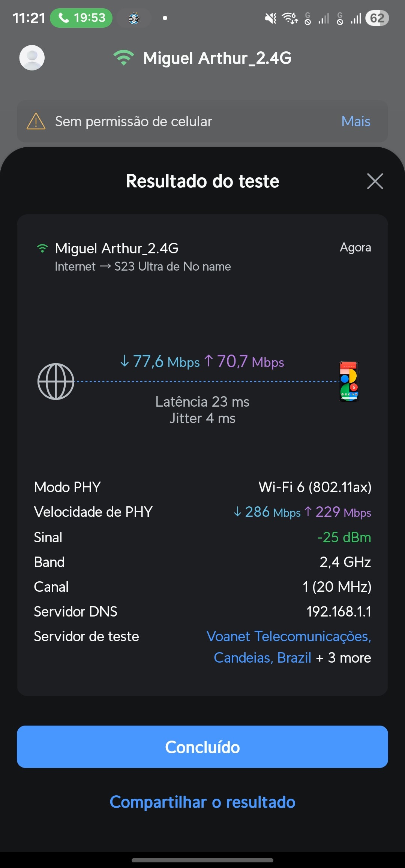This screenshot has width=405, height=868.
Task: Tap the Miguel Arthur_2.4G header title
Action: pos(217,58)
